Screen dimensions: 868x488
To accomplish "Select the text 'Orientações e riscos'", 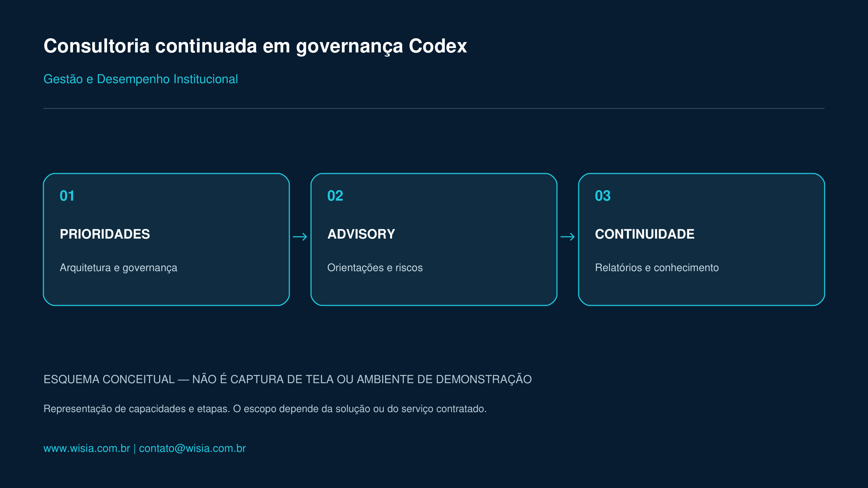I will (x=375, y=268).
